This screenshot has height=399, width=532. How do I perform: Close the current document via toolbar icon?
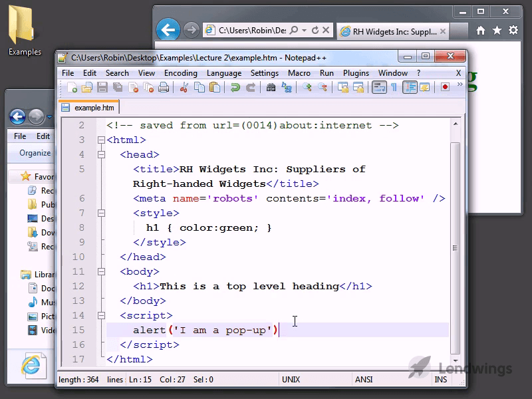(134, 88)
